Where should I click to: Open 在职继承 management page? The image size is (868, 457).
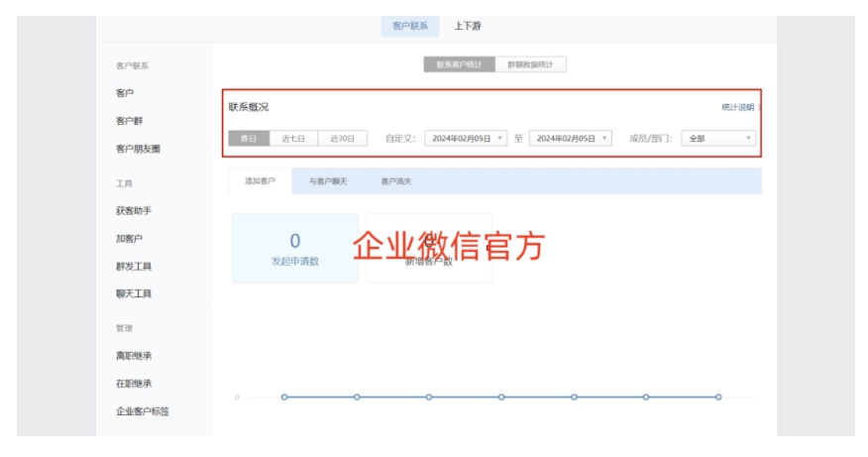pos(134,384)
